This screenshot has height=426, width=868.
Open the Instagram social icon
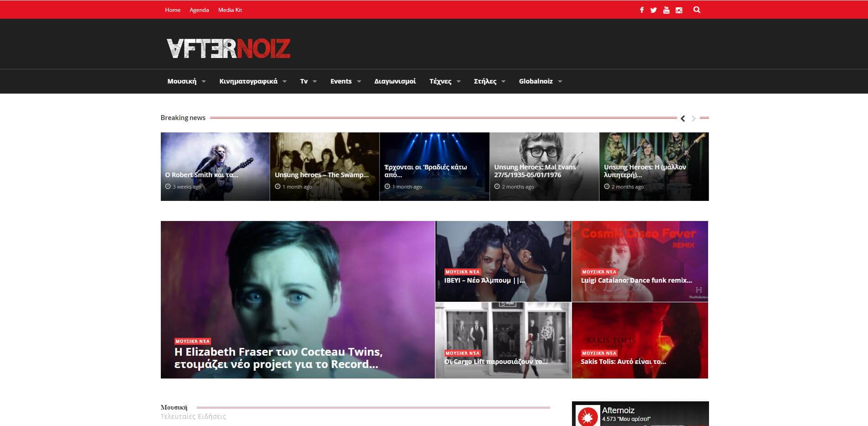click(679, 10)
